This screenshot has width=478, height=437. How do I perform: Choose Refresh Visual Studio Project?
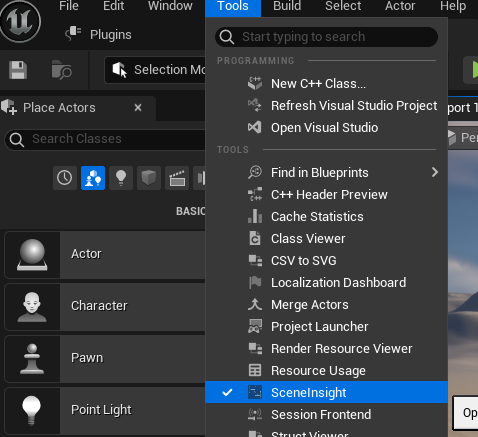(326, 106)
